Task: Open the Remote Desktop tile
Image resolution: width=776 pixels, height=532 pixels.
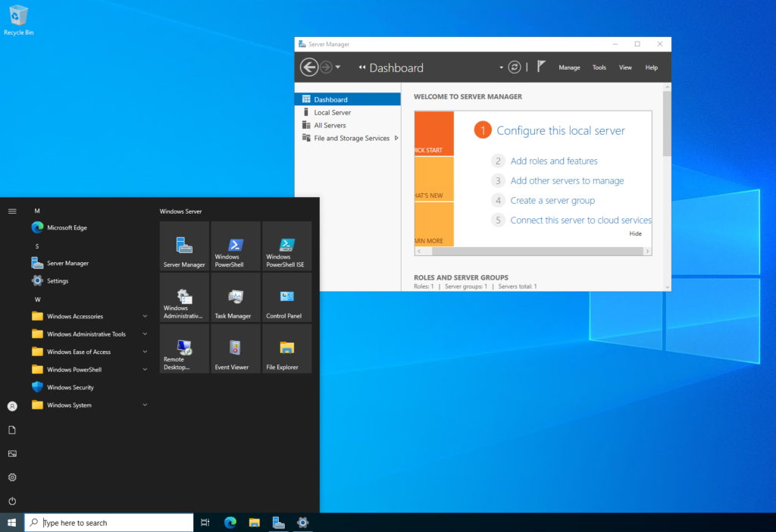Action: 184,349
